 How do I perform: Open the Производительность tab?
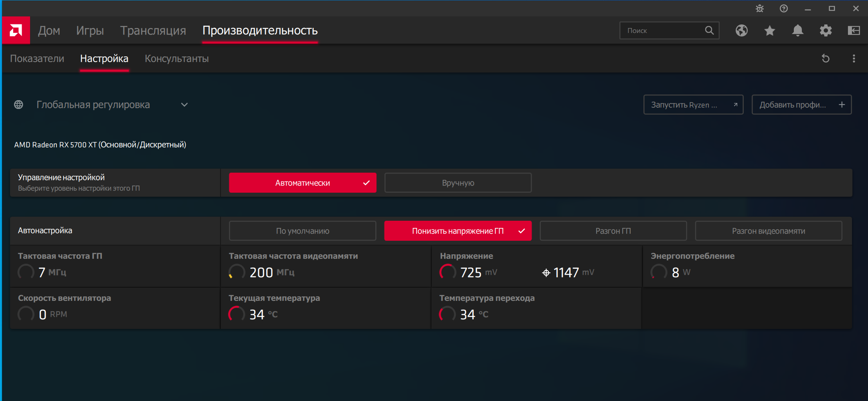(260, 30)
